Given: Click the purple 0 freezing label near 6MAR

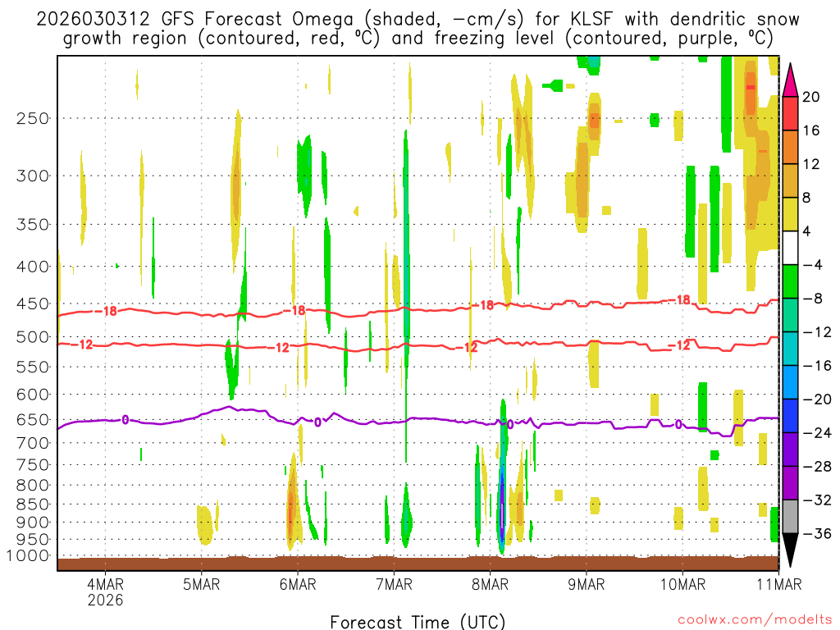Looking at the screenshot, I should [x=317, y=422].
